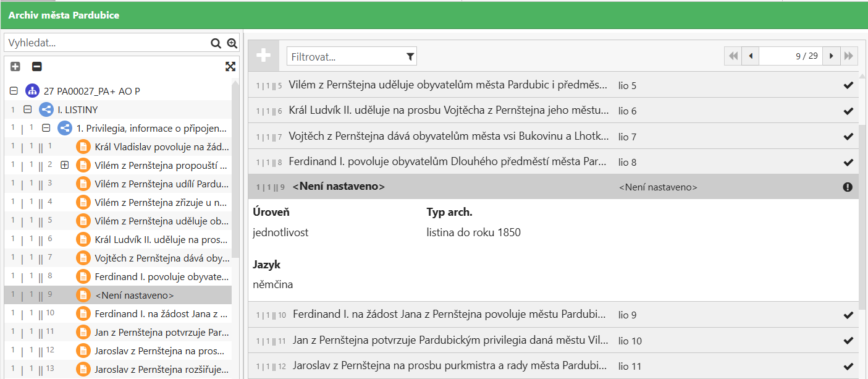Screen dimensions: 868x379
Task: Click the collapse all minus icon
Action: coord(37,67)
